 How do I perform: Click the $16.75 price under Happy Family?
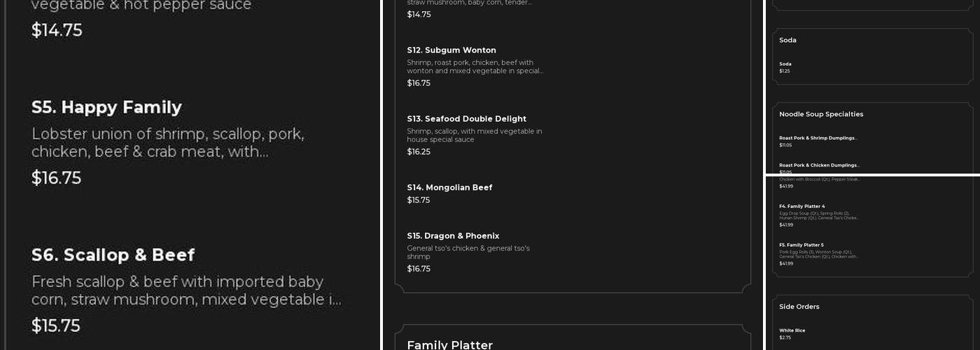(56, 178)
